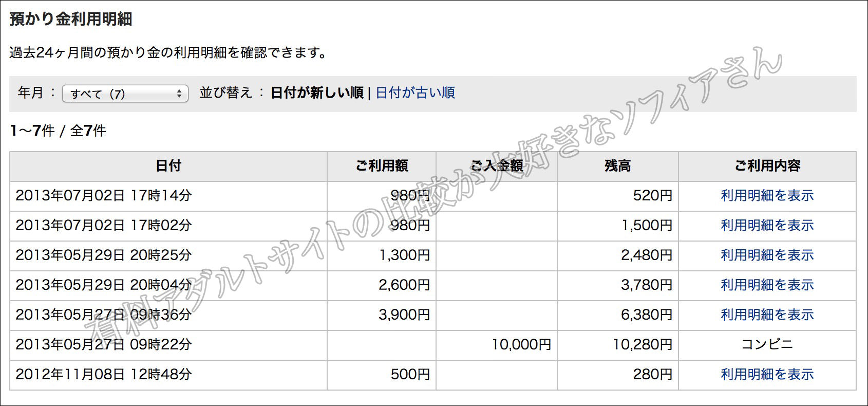Click the 2,600円 usage amount
The width and height of the screenshot is (868, 406).
(404, 285)
